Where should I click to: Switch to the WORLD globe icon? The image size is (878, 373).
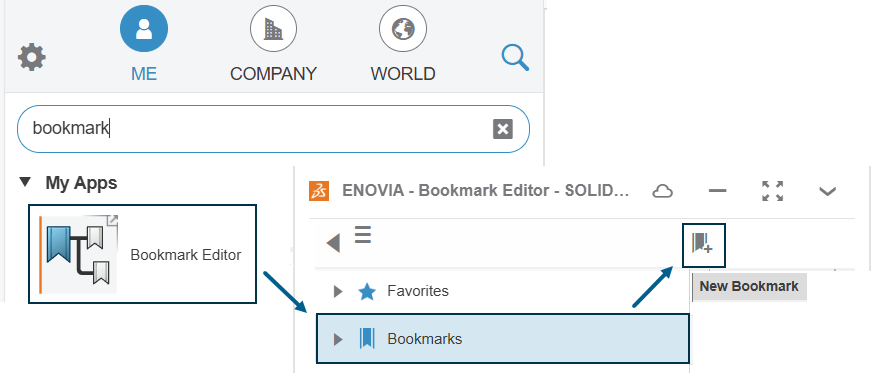pos(403,28)
